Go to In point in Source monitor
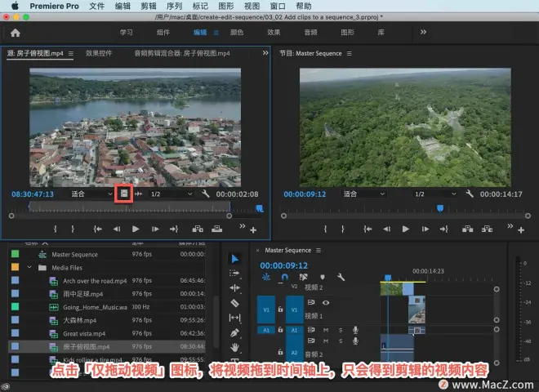The width and height of the screenshot is (539, 392). [x=98, y=229]
